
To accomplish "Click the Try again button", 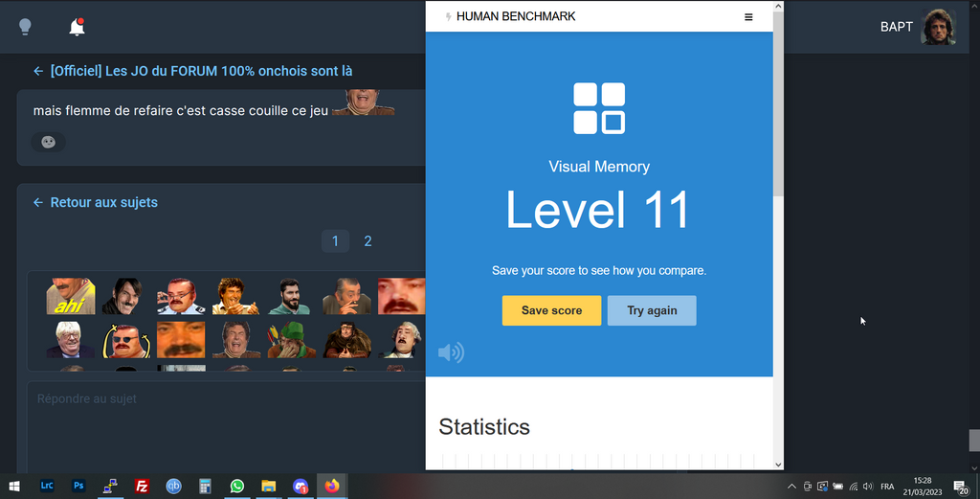I will tap(652, 310).
